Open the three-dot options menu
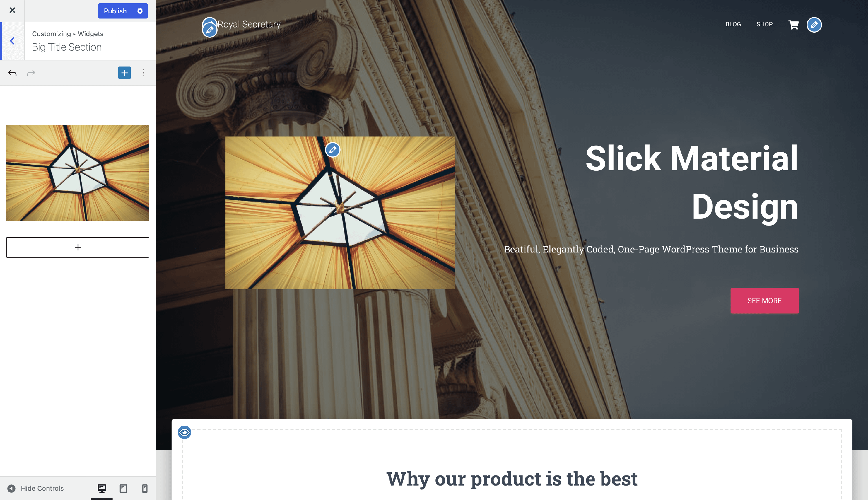Screen dimensions: 868x500 [143, 73]
